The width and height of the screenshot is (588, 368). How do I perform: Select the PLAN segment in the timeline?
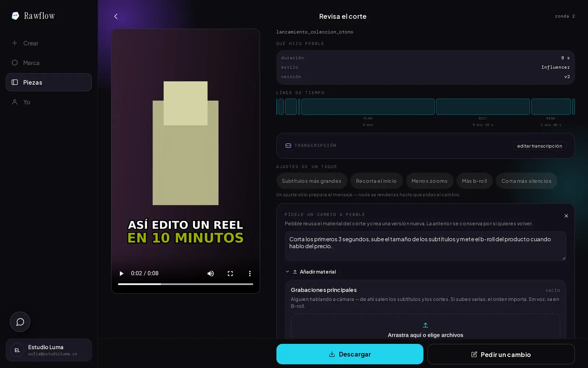pos(368,107)
